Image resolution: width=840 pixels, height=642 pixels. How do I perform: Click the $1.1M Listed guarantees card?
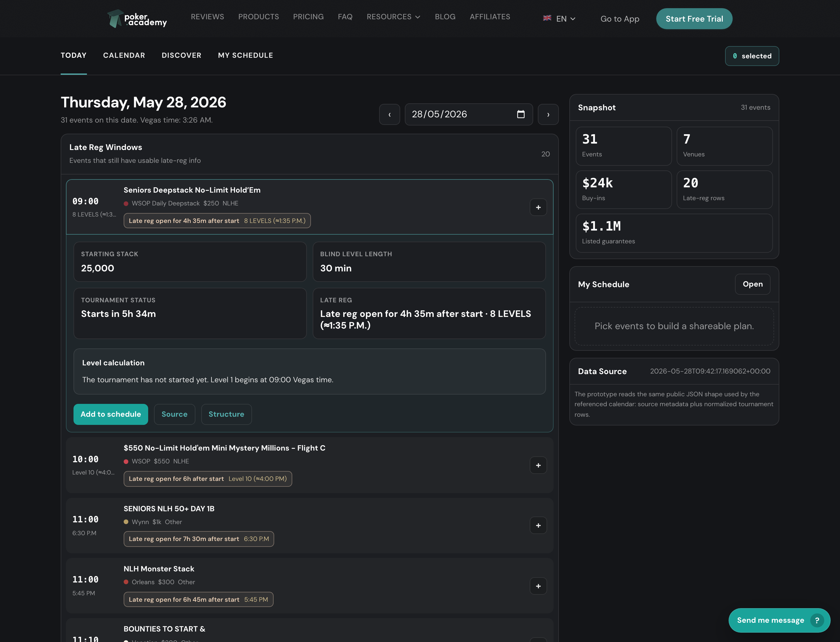(x=674, y=233)
